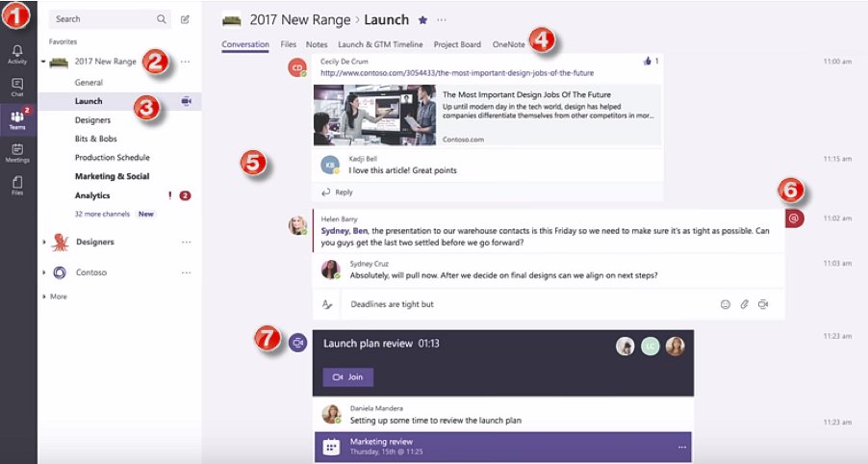Open the design jobs article thumbnail
The image size is (868, 464).
click(374, 115)
